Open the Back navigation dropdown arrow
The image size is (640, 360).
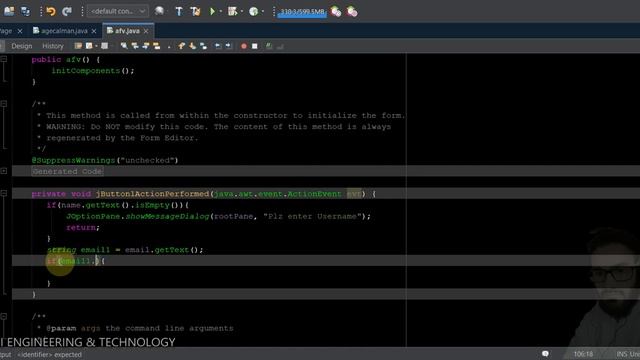coord(96,46)
